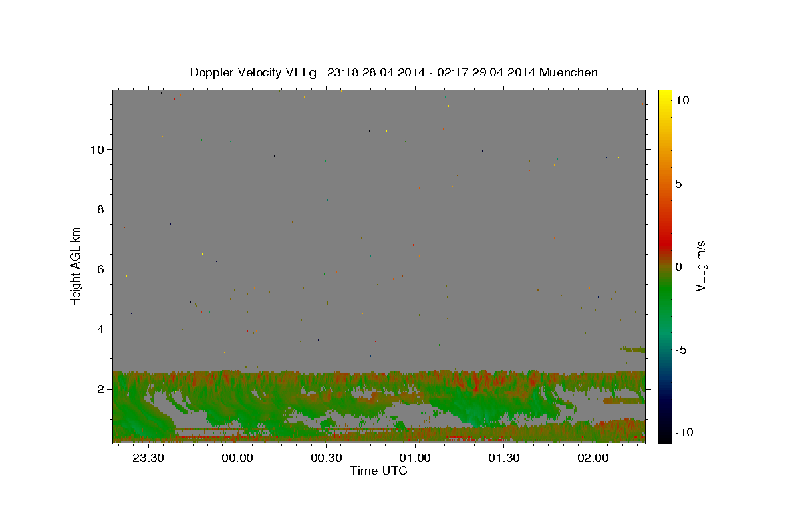798x532 pixels.
Task: Click the Time UTC axis title
Action: 378,471
